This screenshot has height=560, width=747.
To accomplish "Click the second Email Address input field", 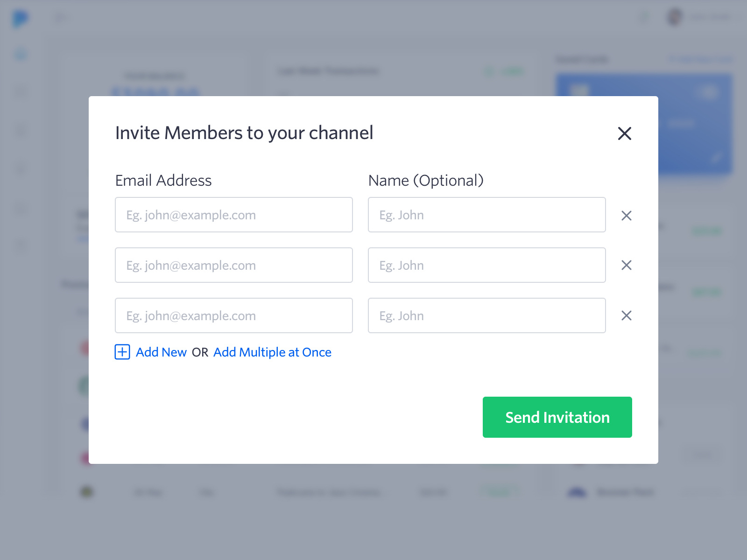I will pyautogui.click(x=233, y=265).
